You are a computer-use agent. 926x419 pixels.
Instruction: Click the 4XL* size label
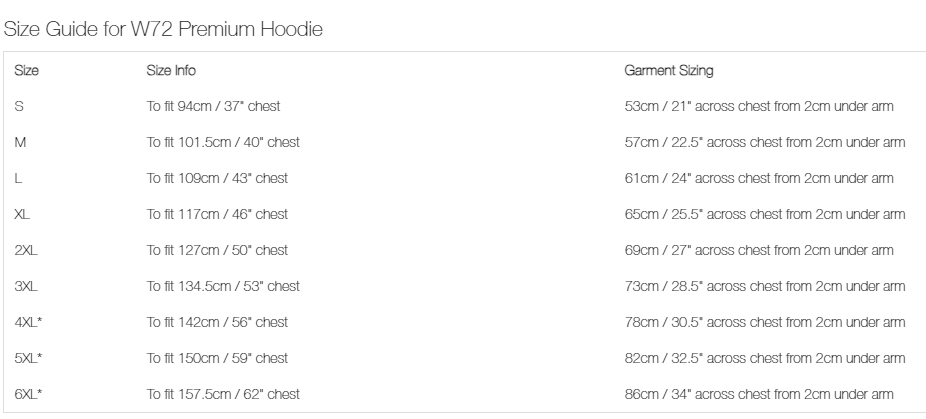click(28, 323)
